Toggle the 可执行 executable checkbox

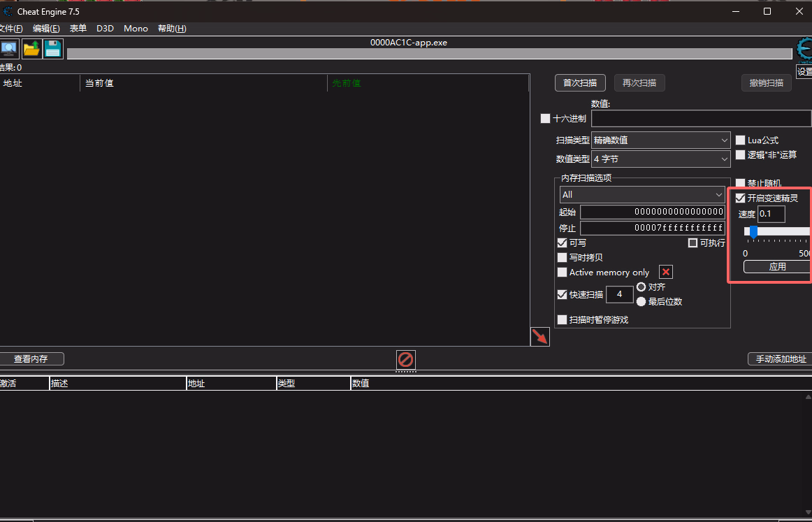click(x=693, y=243)
